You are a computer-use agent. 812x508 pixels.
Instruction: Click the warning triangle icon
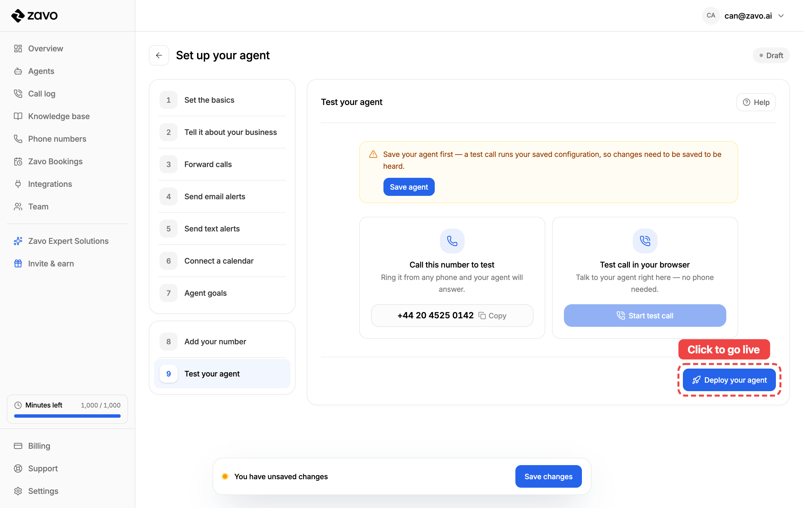point(373,154)
